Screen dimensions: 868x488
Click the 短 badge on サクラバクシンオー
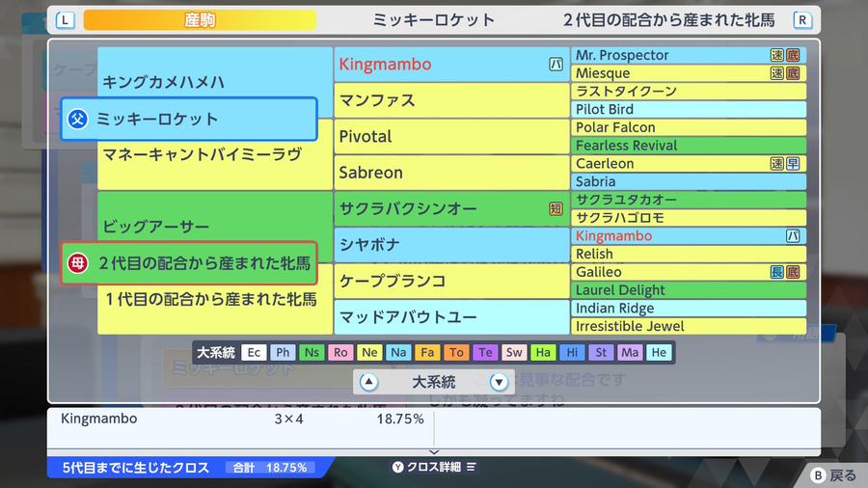(x=556, y=208)
